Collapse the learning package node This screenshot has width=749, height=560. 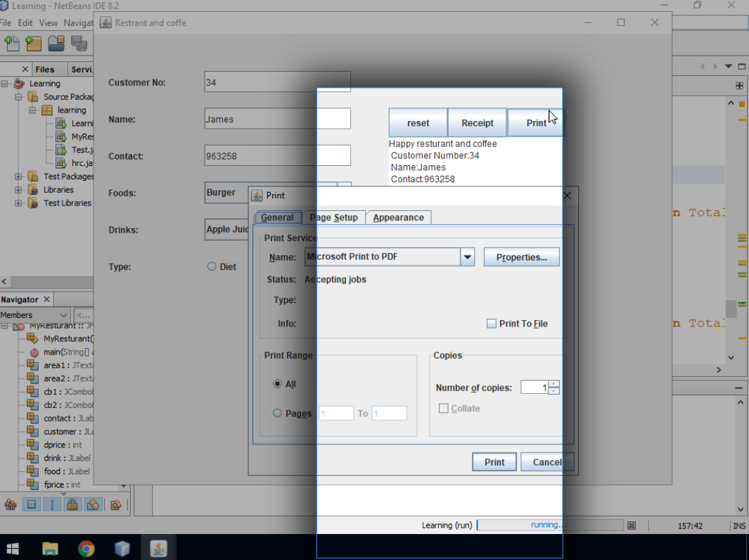point(32,110)
